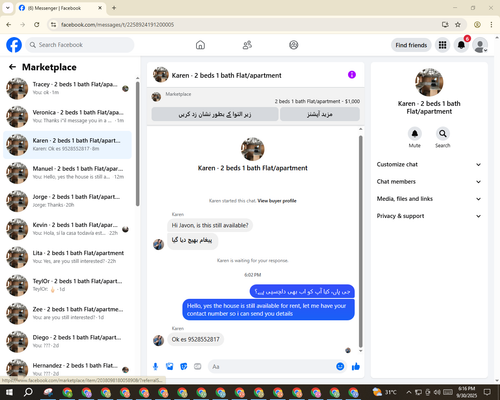
Task: View site information icon in address bar
Action: tap(53, 25)
